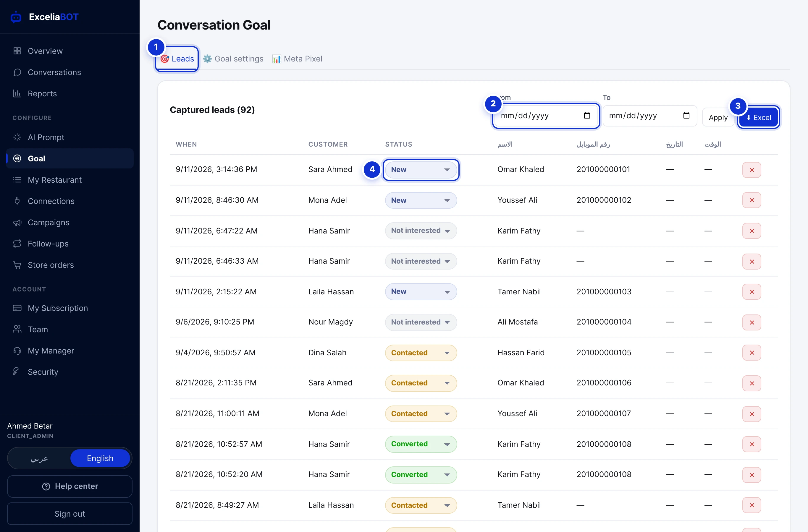Remove the Nour Magdy lead row
The height and width of the screenshot is (532, 808).
click(752, 322)
